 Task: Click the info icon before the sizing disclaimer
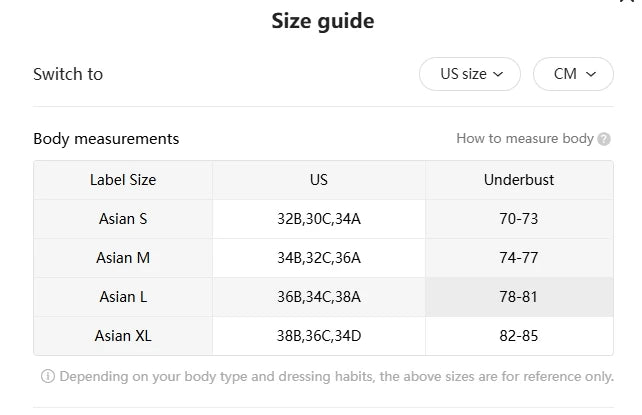tap(47, 377)
